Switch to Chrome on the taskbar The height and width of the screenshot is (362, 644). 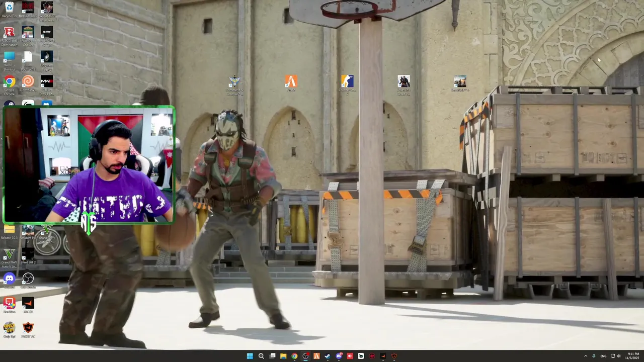pos(294,356)
